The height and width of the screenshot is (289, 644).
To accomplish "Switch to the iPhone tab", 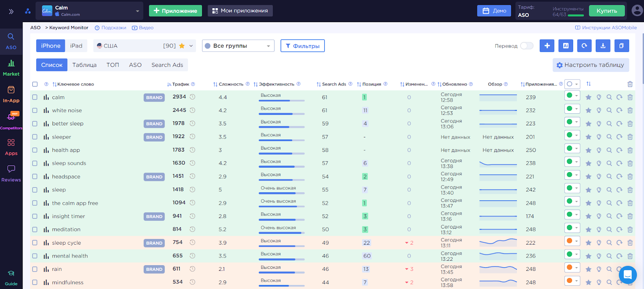I will pos(51,46).
